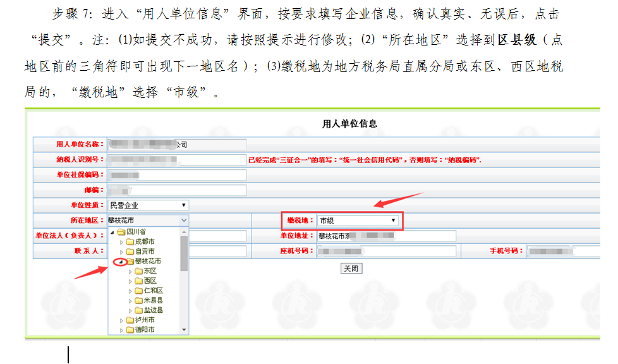Click the 攀枝花市 folder icon in tree
Viewport: 618px width, 364px height.
pos(130,261)
